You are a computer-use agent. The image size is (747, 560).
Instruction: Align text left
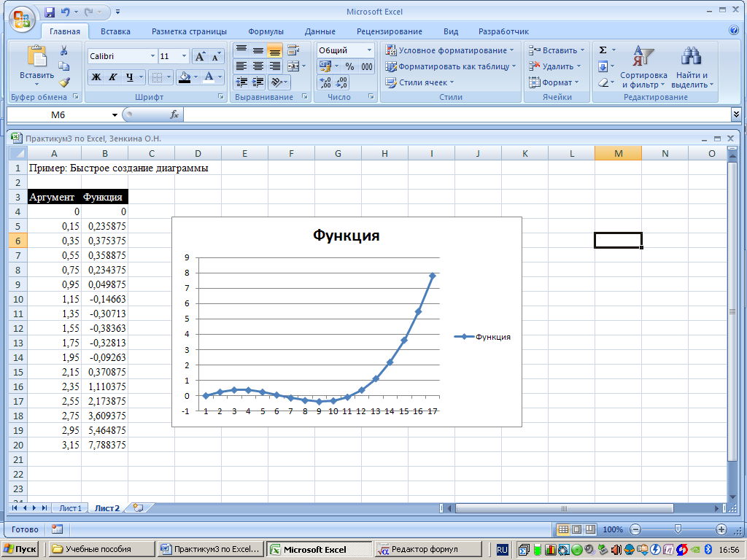point(241,66)
